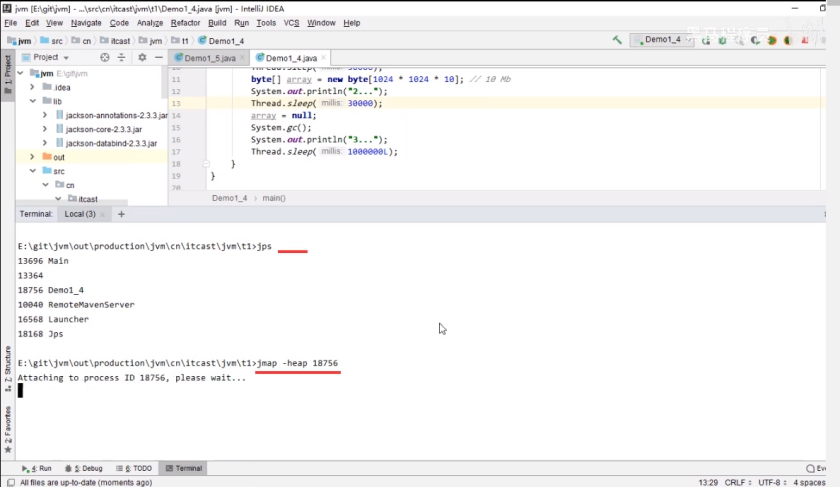Open the Z: Structure side tool window button

pyautogui.click(x=8, y=369)
